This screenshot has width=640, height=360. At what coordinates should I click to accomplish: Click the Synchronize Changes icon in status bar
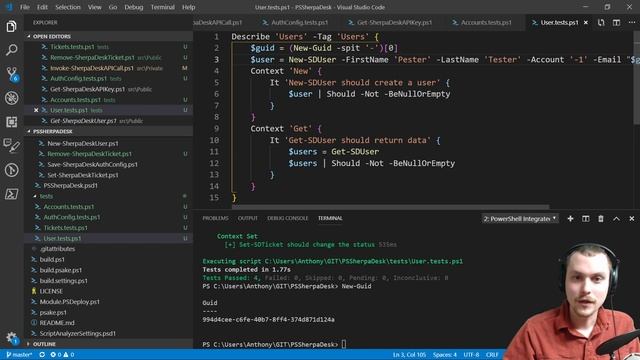[x=42, y=355]
